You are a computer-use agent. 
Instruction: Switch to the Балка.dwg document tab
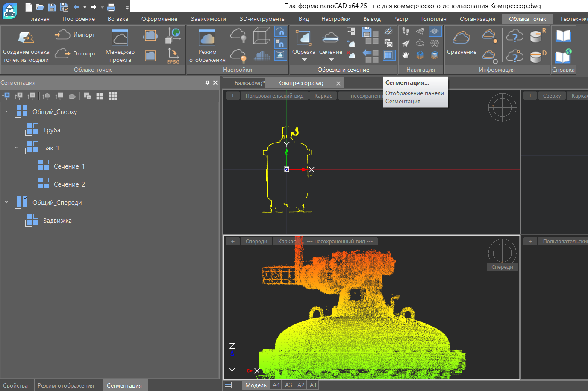(248, 83)
